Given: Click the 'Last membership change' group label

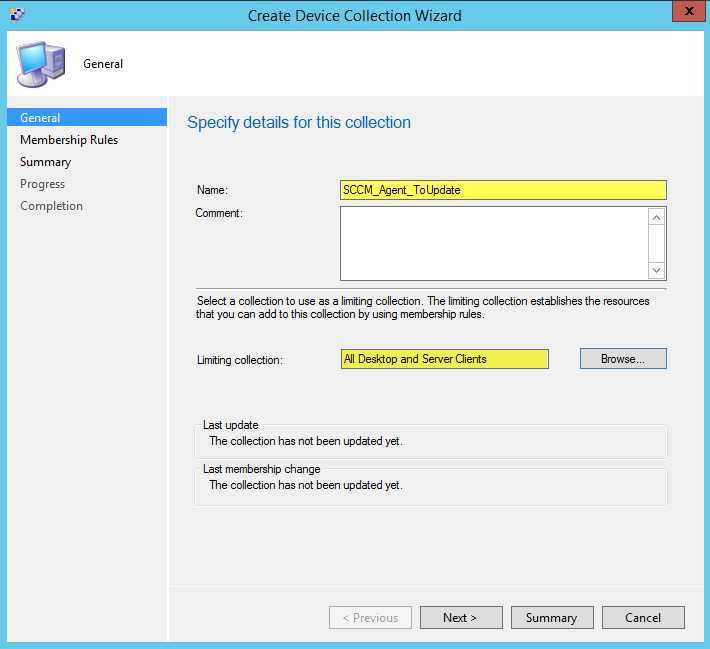Looking at the screenshot, I should pos(261,469).
